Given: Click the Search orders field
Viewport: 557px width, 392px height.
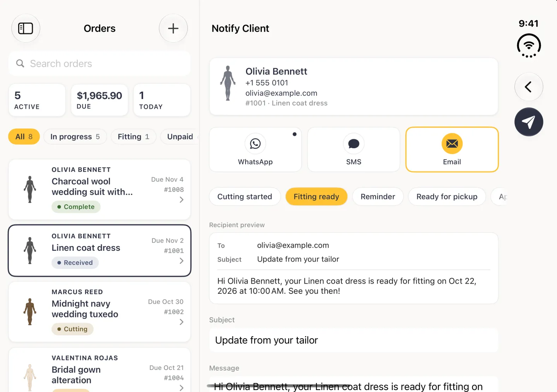Looking at the screenshot, I should pyautogui.click(x=99, y=63).
